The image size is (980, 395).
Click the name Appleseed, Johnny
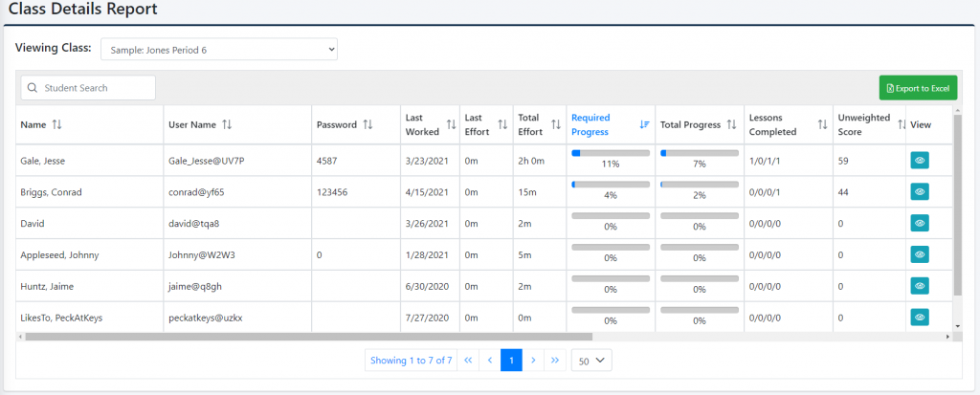[x=59, y=254]
